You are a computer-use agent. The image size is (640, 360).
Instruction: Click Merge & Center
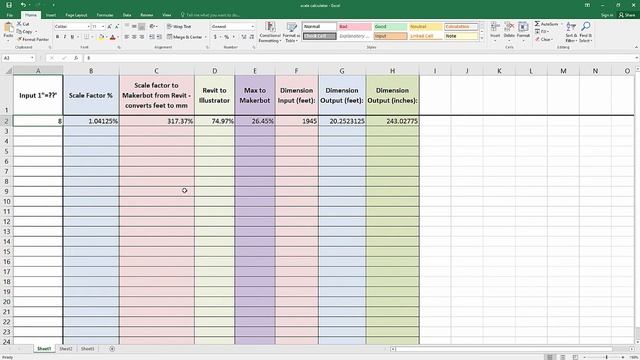[184, 37]
